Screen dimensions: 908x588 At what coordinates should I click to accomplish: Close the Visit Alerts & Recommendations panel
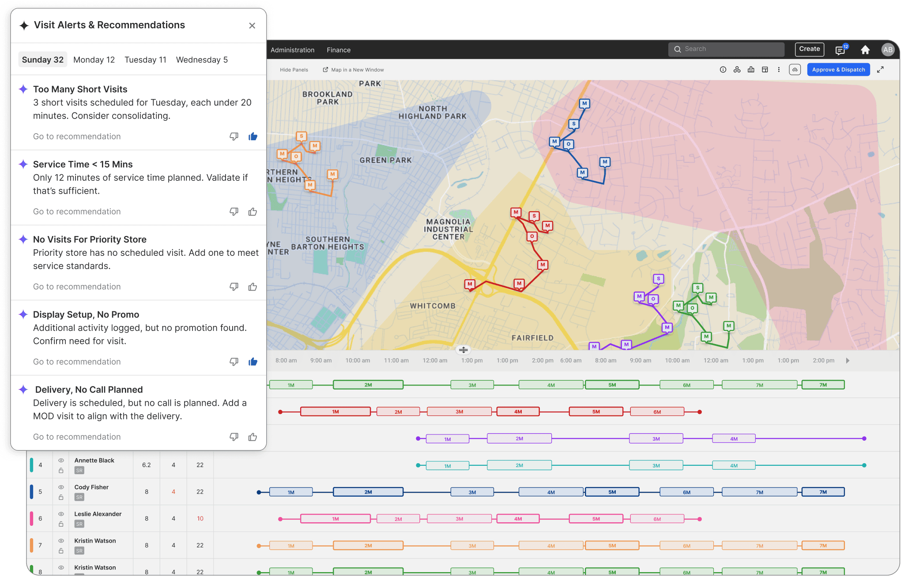click(x=252, y=26)
